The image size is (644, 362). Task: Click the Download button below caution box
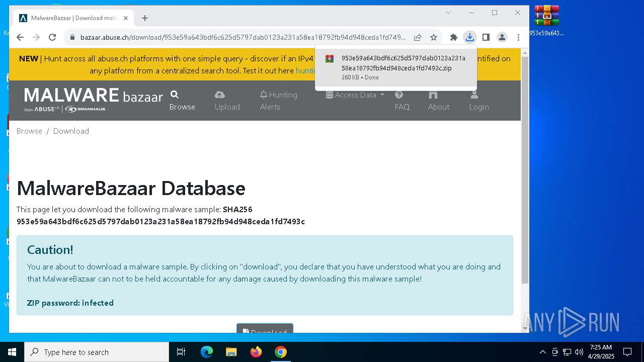(x=265, y=328)
